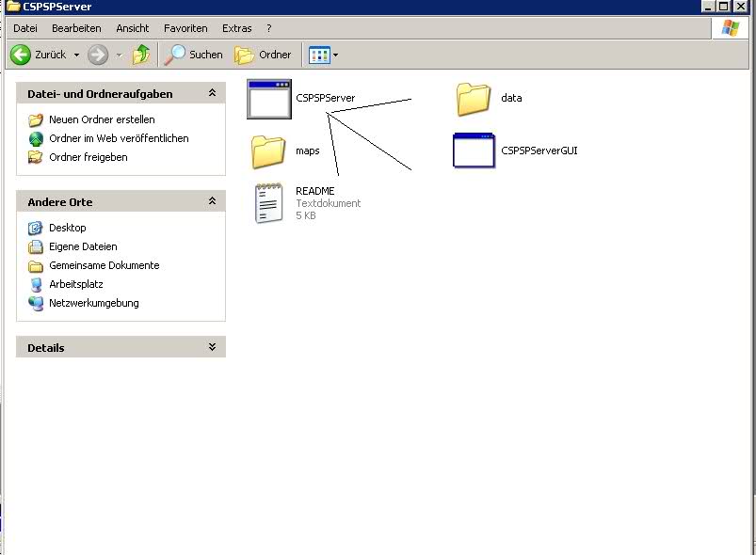The height and width of the screenshot is (555, 756).
Task: Close the CSPSPServer window
Action: [741, 7]
